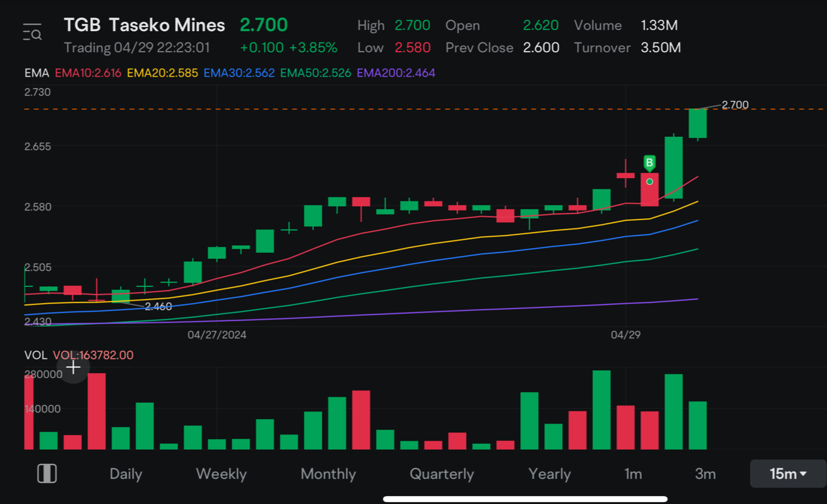Tap the Volume 1.33M value
The height and width of the screenshot is (504, 827).
click(x=659, y=25)
